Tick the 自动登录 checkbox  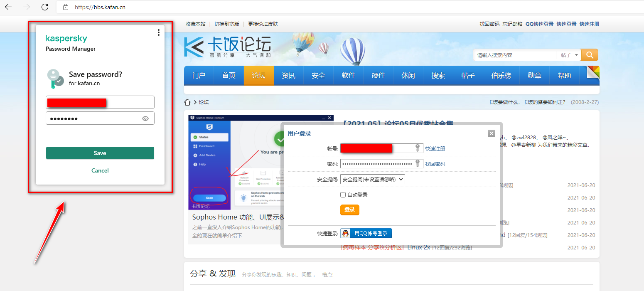[x=343, y=195]
